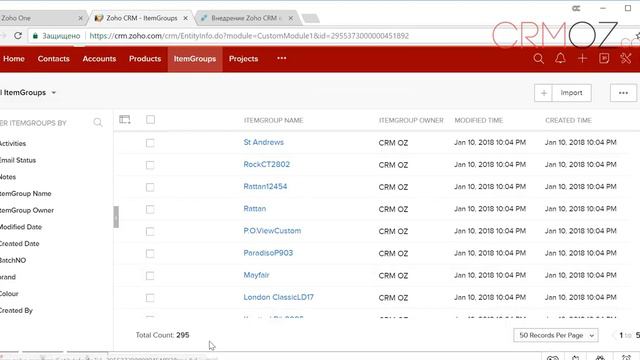Sort by ITEMGROUP OWNER column header

coord(411,120)
